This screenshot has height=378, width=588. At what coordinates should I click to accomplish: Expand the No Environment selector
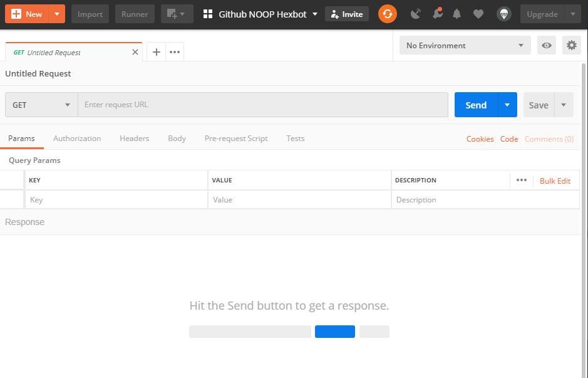465,45
